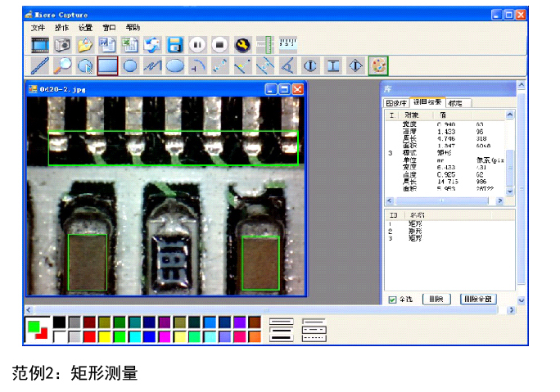The height and width of the screenshot is (392, 560).
Task: Select the point-to-line distance tool
Action: (x=242, y=65)
